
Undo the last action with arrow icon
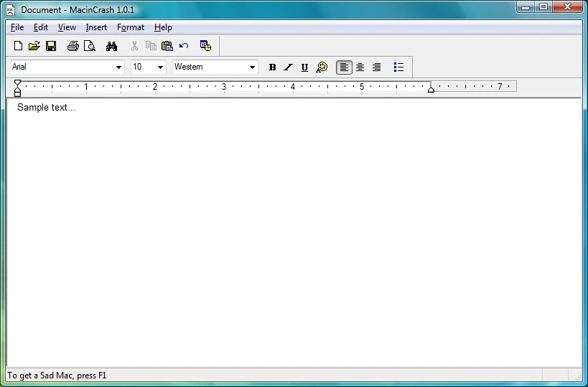pos(184,46)
